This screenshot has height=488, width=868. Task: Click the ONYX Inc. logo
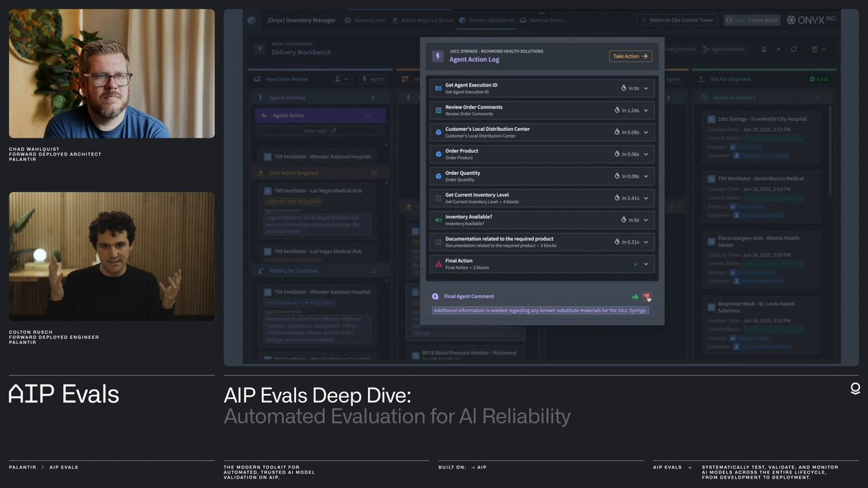coord(812,20)
